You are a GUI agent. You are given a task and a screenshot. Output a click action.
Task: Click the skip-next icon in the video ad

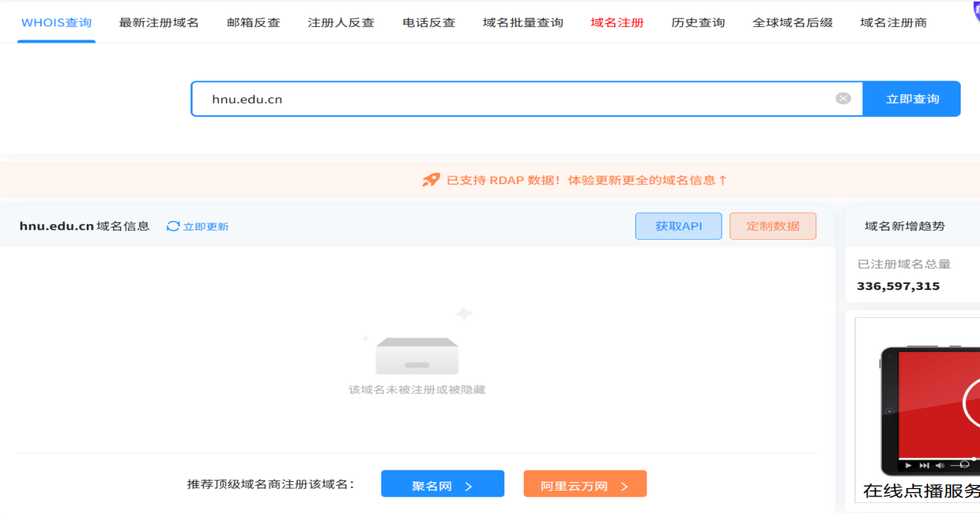(x=925, y=464)
